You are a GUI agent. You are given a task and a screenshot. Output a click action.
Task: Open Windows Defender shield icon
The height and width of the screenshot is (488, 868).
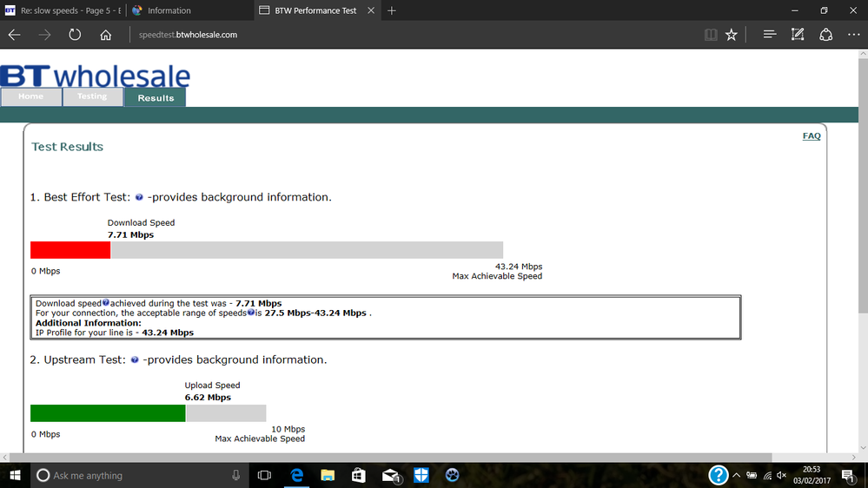click(x=421, y=475)
